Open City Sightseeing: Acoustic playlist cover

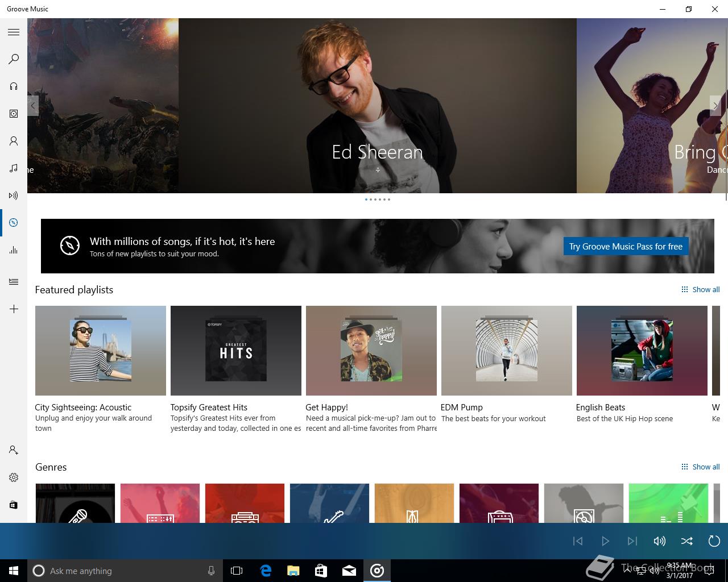[101, 351]
